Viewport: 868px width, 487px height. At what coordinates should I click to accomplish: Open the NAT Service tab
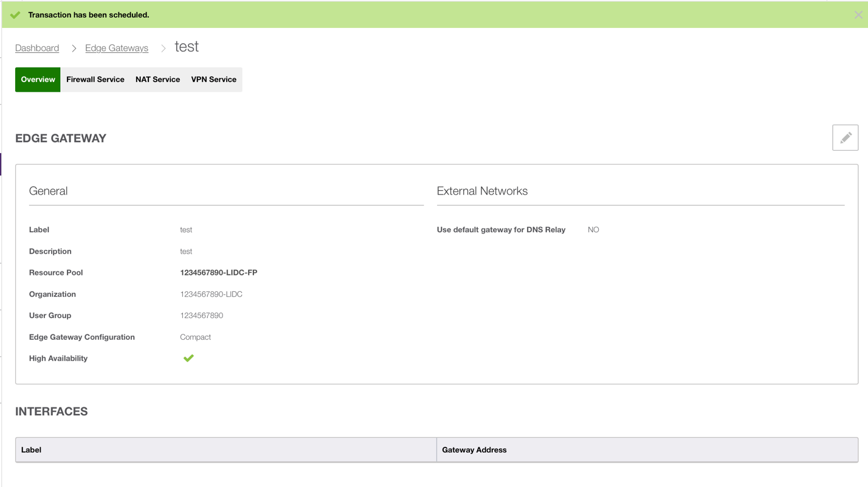(157, 79)
